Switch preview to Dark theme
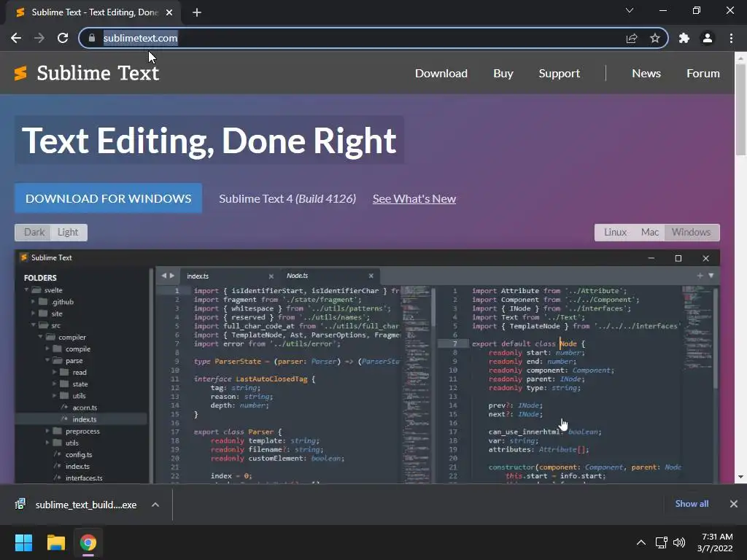This screenshot has width=747, height=560. tap(34, 233)
